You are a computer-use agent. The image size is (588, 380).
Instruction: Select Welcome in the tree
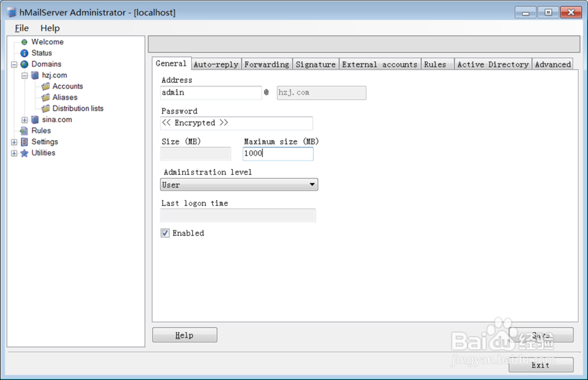[x=47, y=42]
